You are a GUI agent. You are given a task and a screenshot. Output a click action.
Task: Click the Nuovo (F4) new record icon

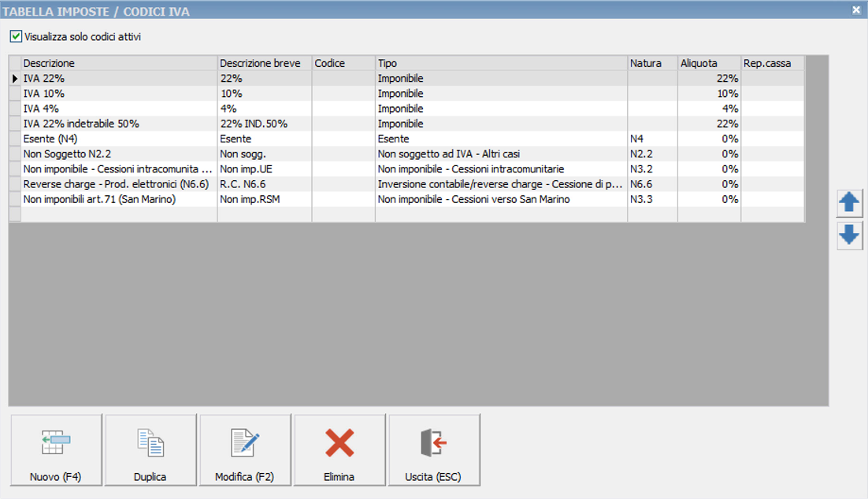pyautogui.click(x=56, y=443)
